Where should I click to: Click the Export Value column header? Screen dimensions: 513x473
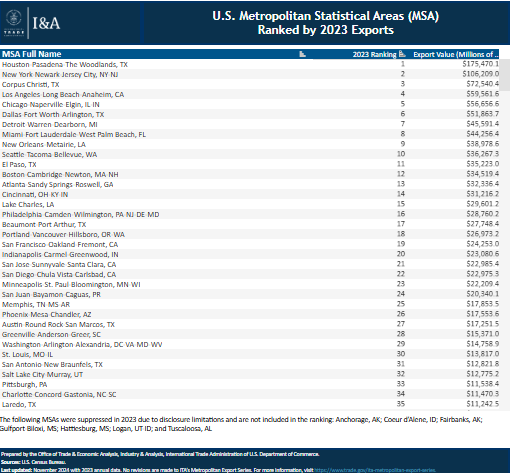(456, 54)
